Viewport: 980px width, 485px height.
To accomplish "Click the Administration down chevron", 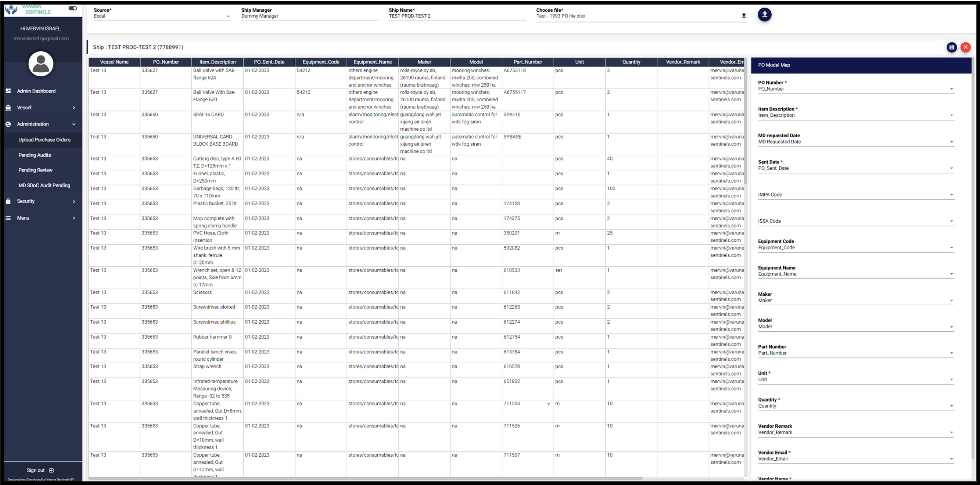I will [74, 124].
